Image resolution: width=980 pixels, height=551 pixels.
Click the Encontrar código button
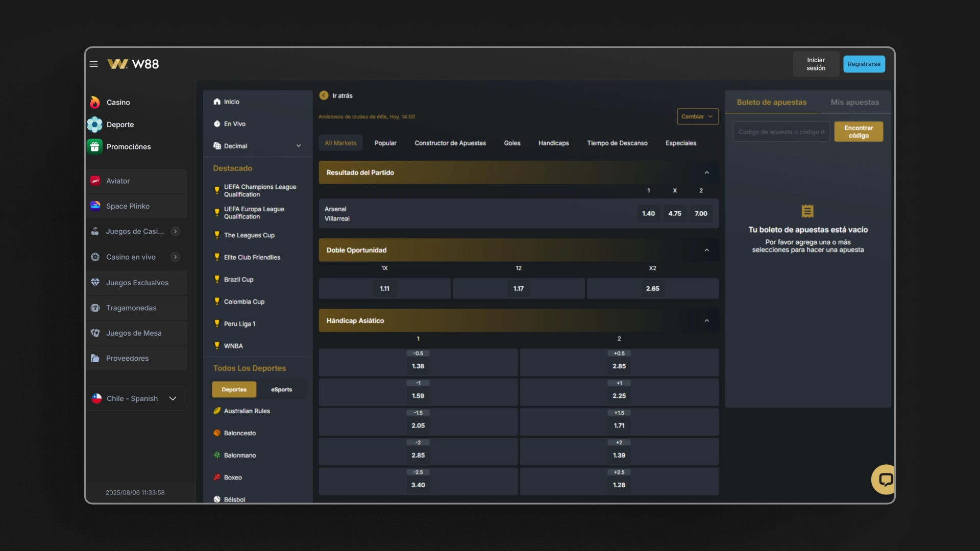859,132
